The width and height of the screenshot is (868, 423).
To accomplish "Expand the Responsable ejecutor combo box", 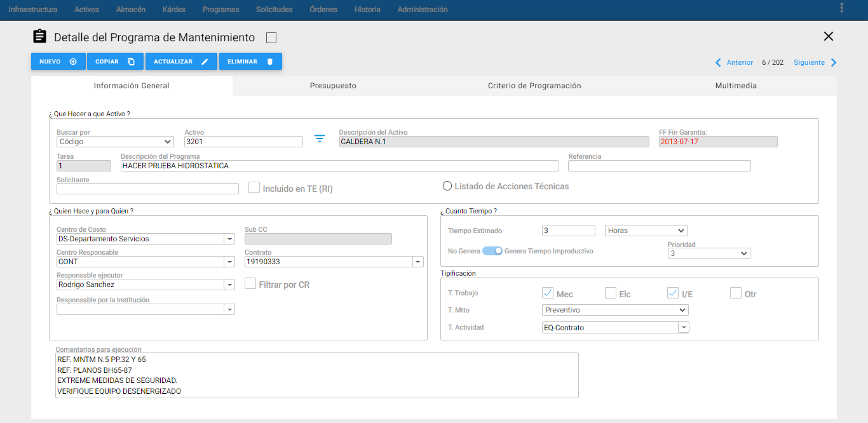I will pyautogui.click(x=229, y=285).
